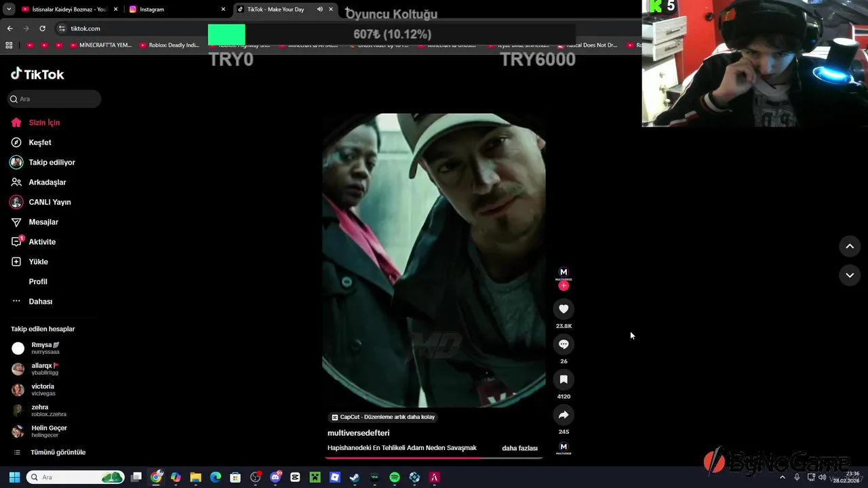This screenshot has width=868, height=488.
Task: Open the MİNECRAFT'TA YEM bookmark
Action: (x=102, y=45)
